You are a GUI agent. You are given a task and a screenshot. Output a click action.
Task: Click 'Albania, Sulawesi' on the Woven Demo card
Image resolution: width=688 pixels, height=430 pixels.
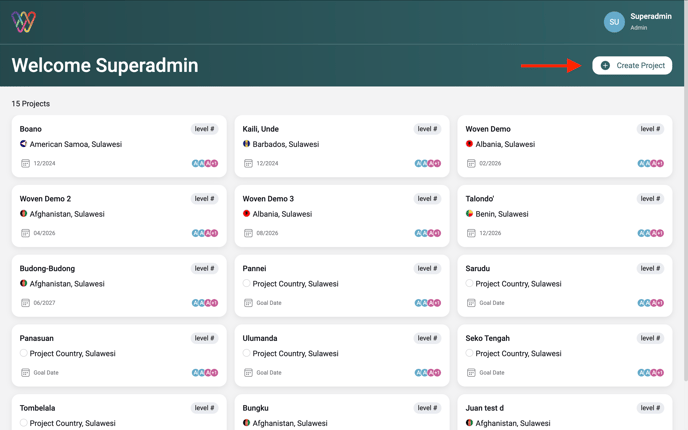pyautogui.click(x=505, y=144)
